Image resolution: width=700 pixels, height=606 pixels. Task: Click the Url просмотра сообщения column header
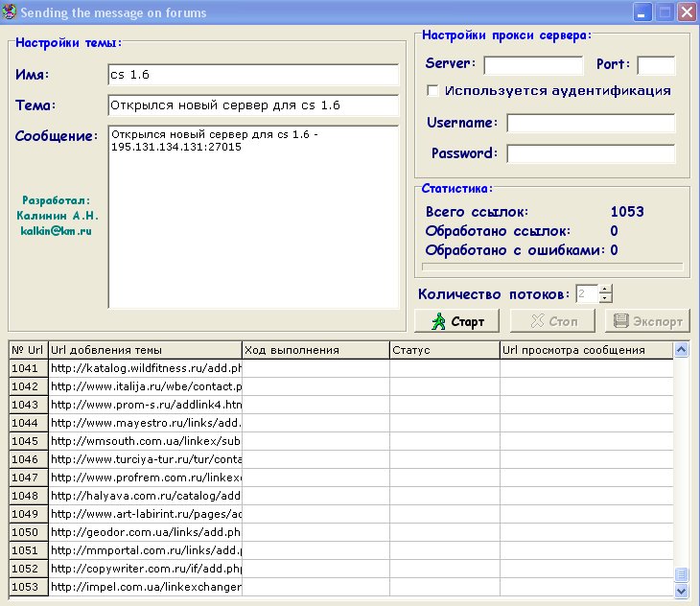[x=587, y=350]
